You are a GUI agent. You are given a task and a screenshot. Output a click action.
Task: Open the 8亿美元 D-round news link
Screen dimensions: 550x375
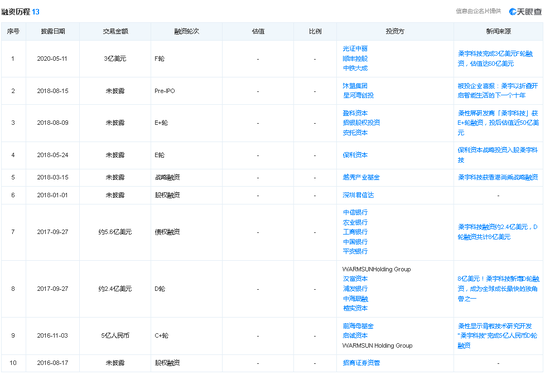[498, 289]
